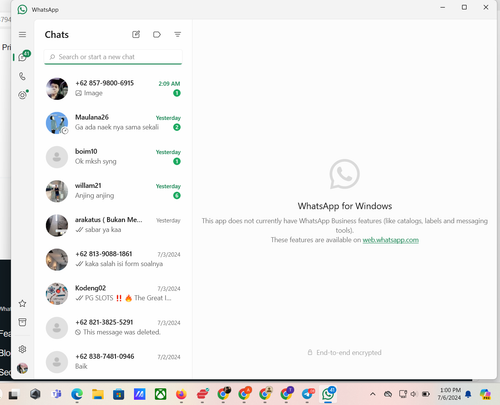Open the Kodeng02 conversation
The width and height of the screenshot is (500, 405).
[113, 293]
